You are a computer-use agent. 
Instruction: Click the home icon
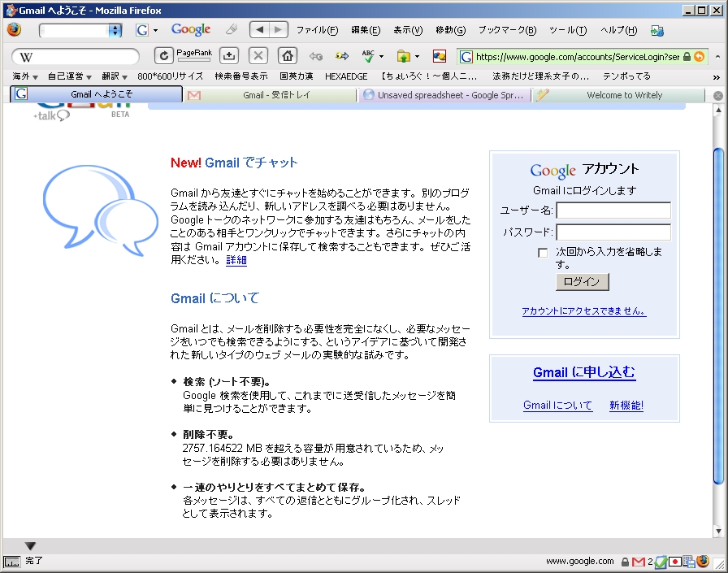288,56
